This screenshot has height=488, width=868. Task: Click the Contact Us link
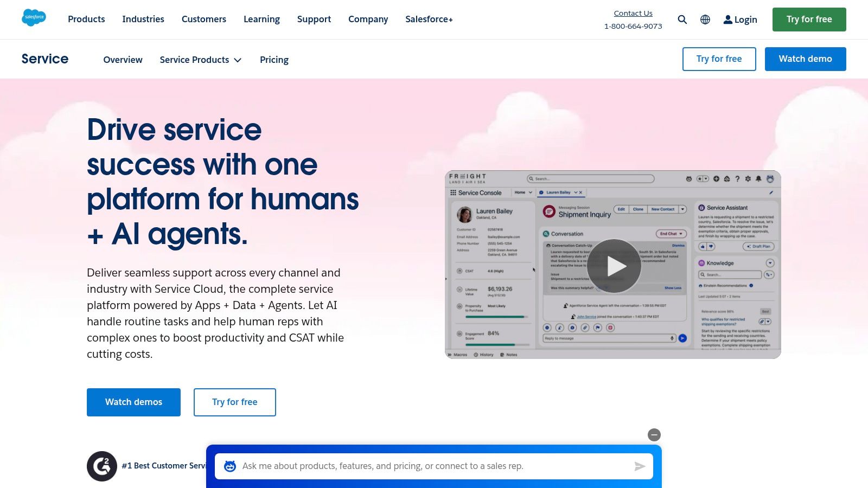click(633, 13)
